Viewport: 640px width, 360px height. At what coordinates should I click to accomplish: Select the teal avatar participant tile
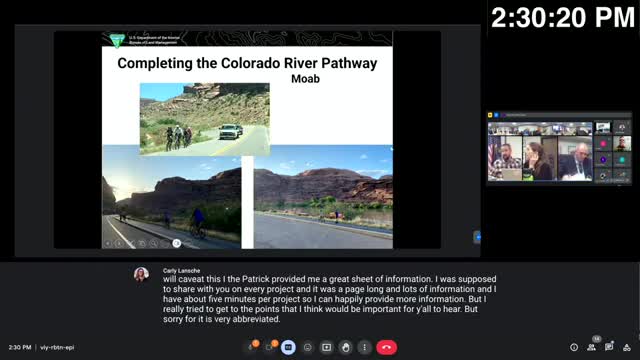(622, 160)
